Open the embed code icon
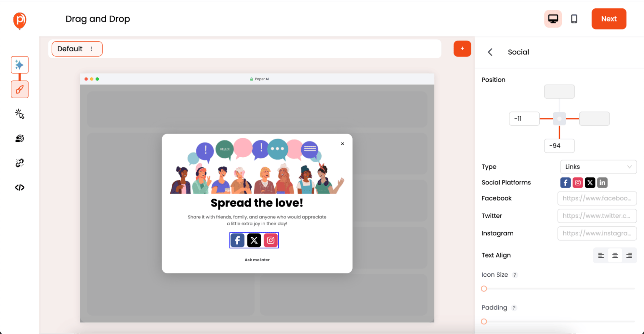Image resolution: width=644 pixels, height=334 pixels. click(x=19, y=187)
